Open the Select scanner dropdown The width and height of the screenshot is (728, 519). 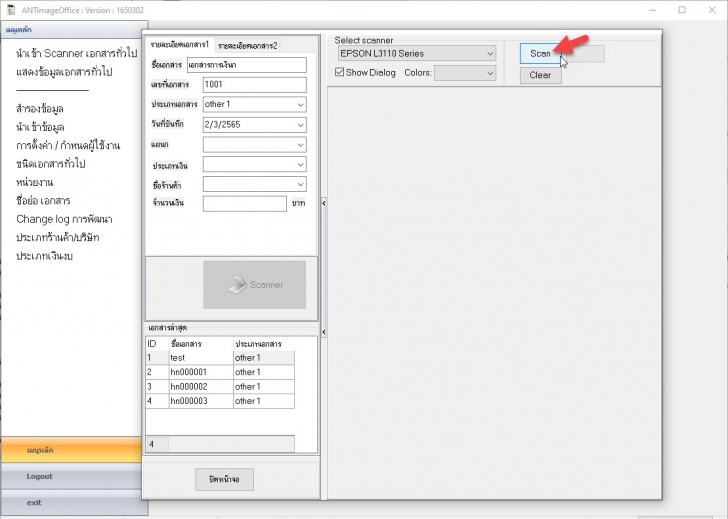click(416, 53)
